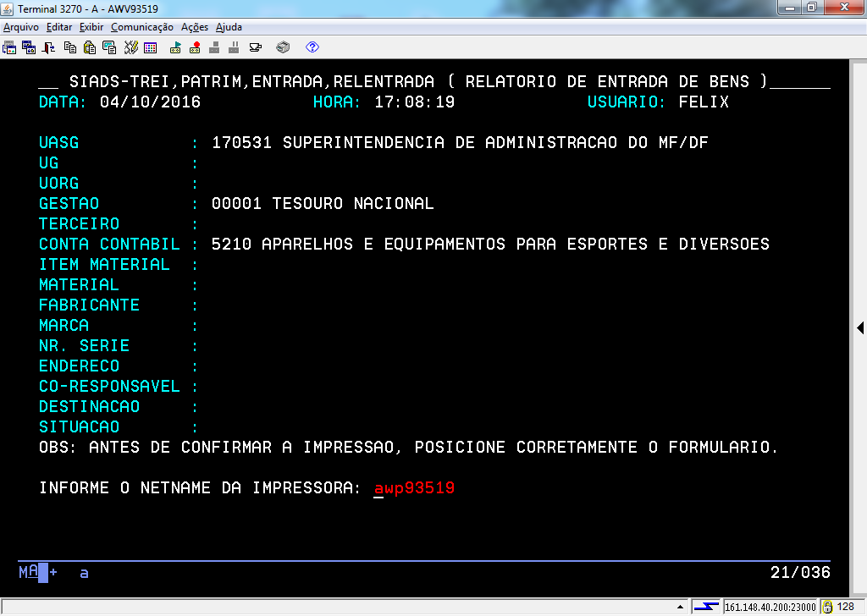Viewport: 867px width, 616px height.
Task: Open help with blue question mark icon
Action: 312,47
